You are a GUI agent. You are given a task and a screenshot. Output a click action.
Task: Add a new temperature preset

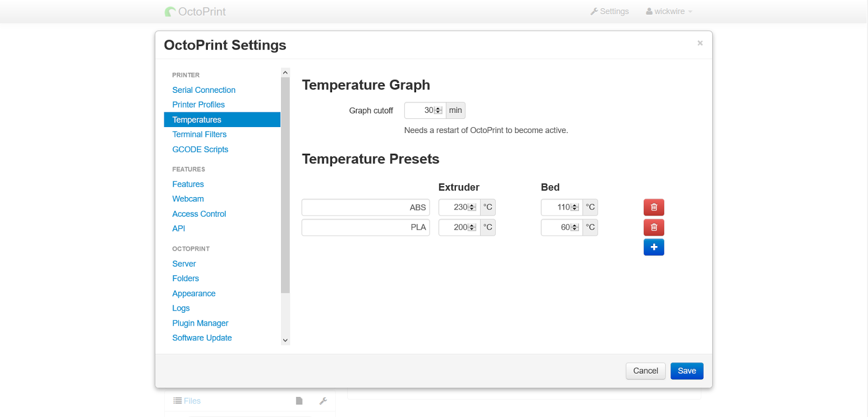tap(654, 248)
